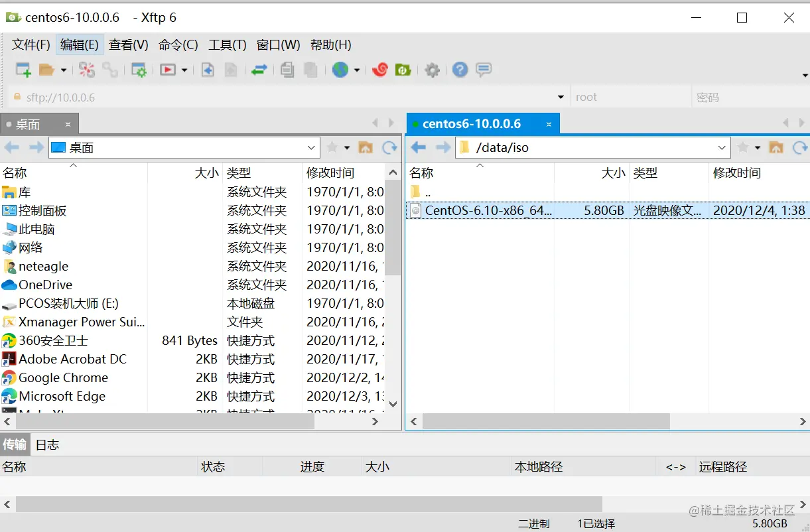Open the 文件(F) menu
Viewport: 810px width, 532px height.
coord(31,44)
